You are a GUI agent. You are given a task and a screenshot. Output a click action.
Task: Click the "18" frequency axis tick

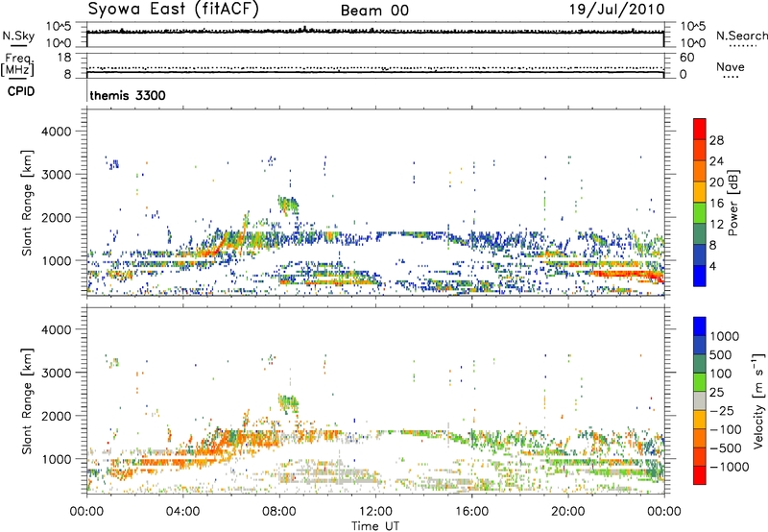[x=64, y=58]
